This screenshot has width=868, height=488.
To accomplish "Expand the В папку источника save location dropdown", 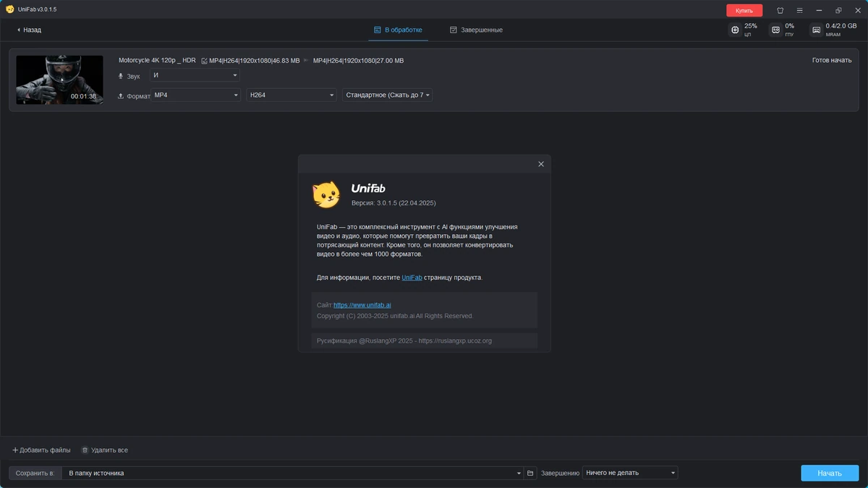I will coord(292,473).
